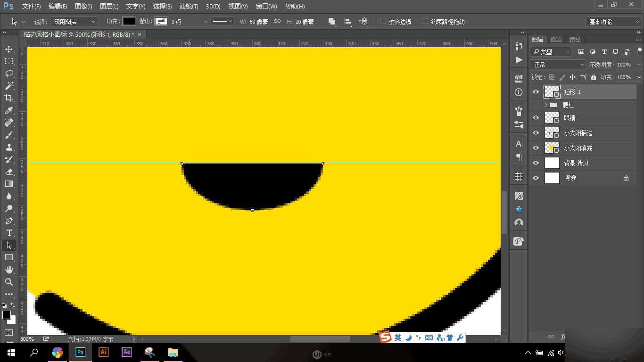Open the 滤镜 menu
Screen dimensions: 644x362
click(x=188, y=6)
